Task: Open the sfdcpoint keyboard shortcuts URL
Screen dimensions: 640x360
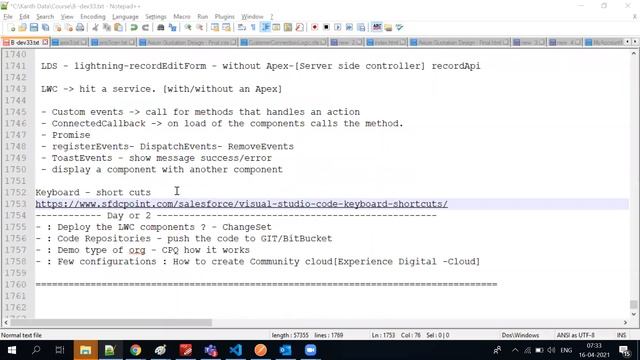Action: tap(241, 204)
